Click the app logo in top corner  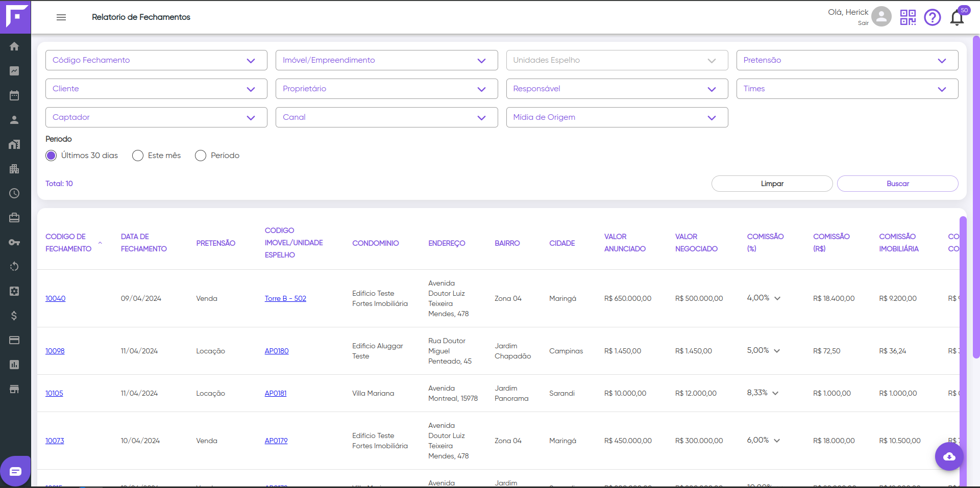[x=15, y=17]
